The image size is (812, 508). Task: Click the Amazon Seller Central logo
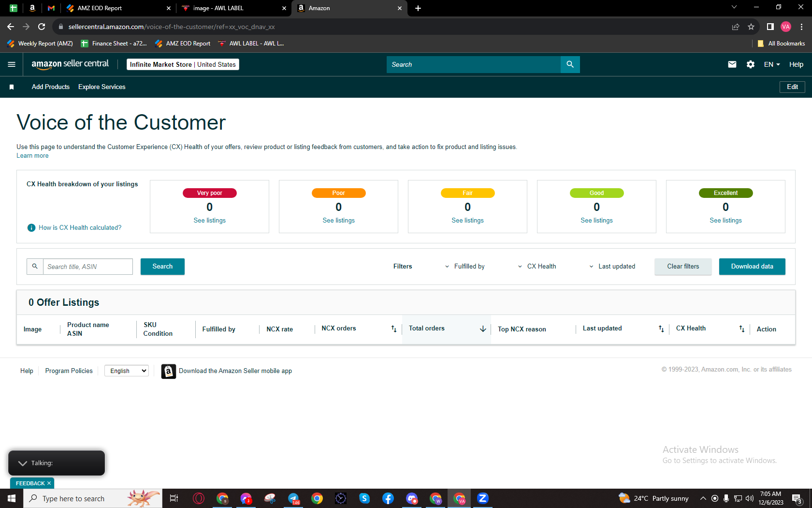[x=70, y=64]
